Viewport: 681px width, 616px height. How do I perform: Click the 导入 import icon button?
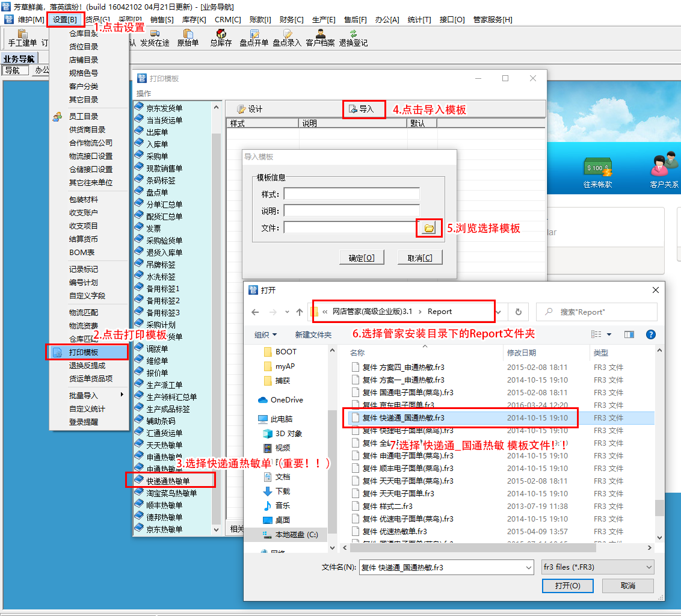[x=362, y=109]
